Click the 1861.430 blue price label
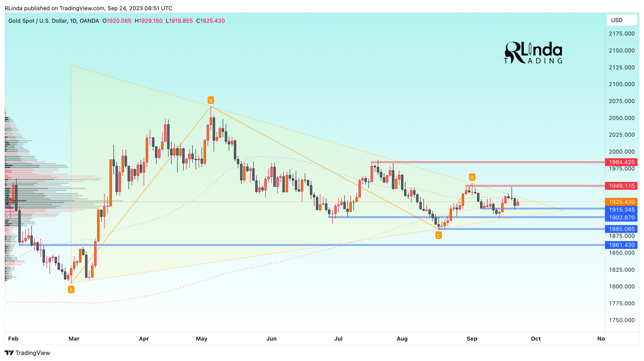 coord(621,245)
